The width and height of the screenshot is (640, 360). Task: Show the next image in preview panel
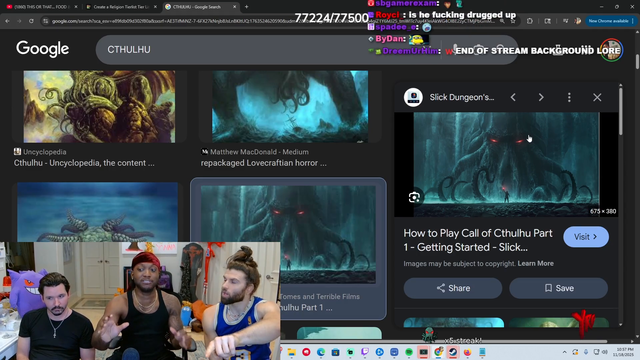click(541, 97)
